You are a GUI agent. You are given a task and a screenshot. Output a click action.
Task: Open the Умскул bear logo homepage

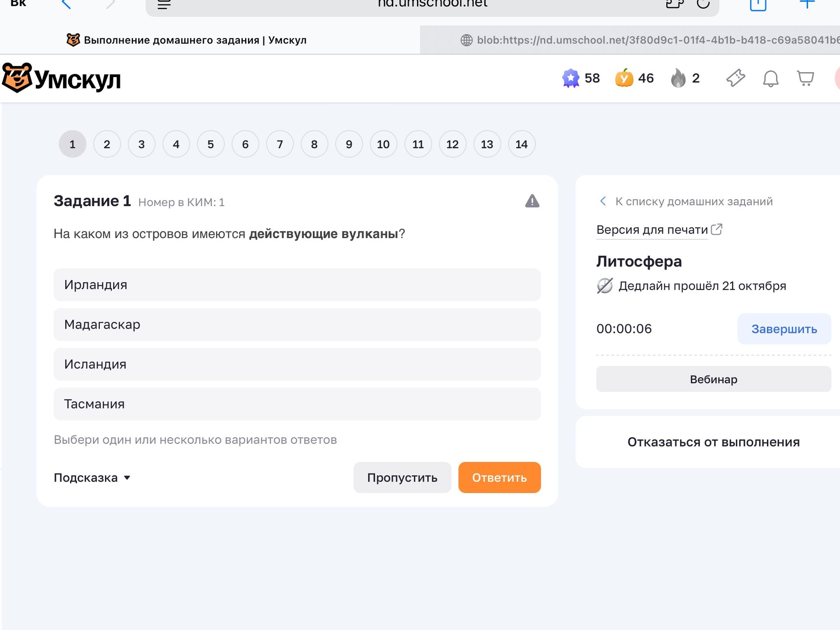61,78
